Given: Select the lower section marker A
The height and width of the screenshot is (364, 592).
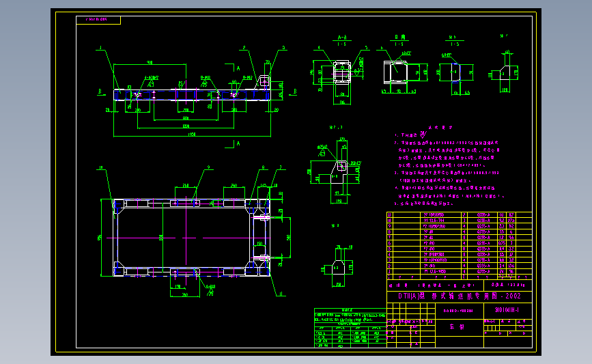Looking at the screenshot, I should (238, 143).
